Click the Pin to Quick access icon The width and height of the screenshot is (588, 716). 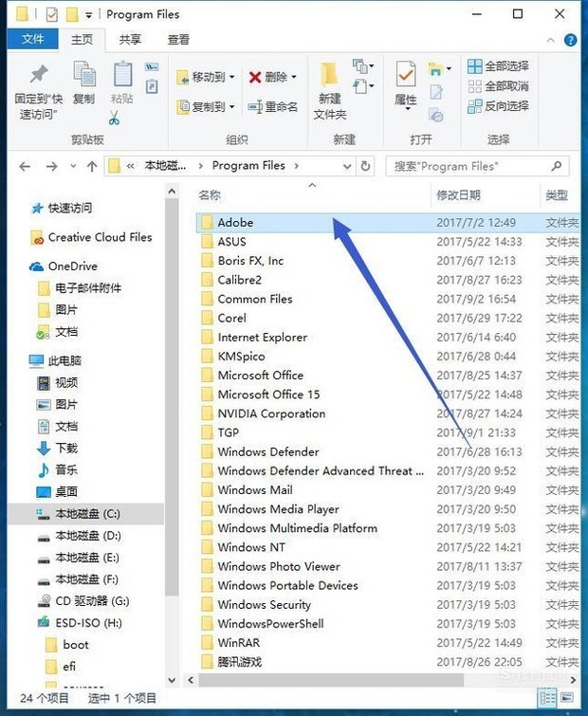[x=39, y=74]
